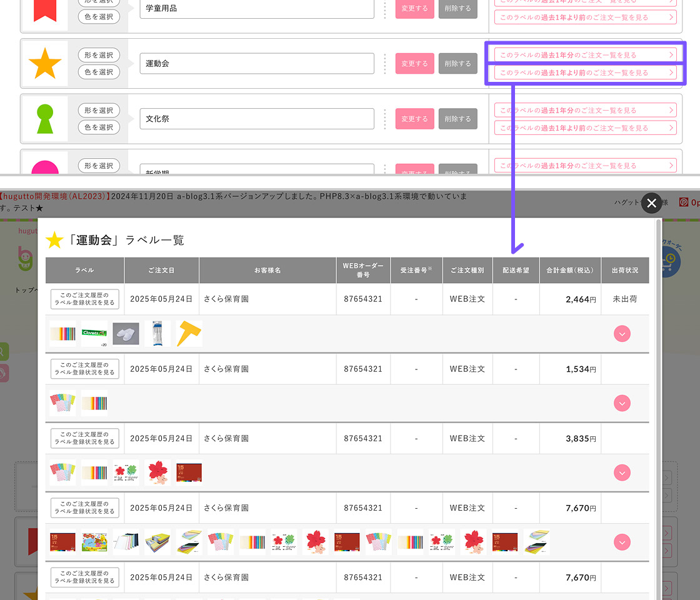The height and width of the screenshot is (600, 700).
Task: Open 形を選択 for the 文化祭 label
Action: [99, 111]
